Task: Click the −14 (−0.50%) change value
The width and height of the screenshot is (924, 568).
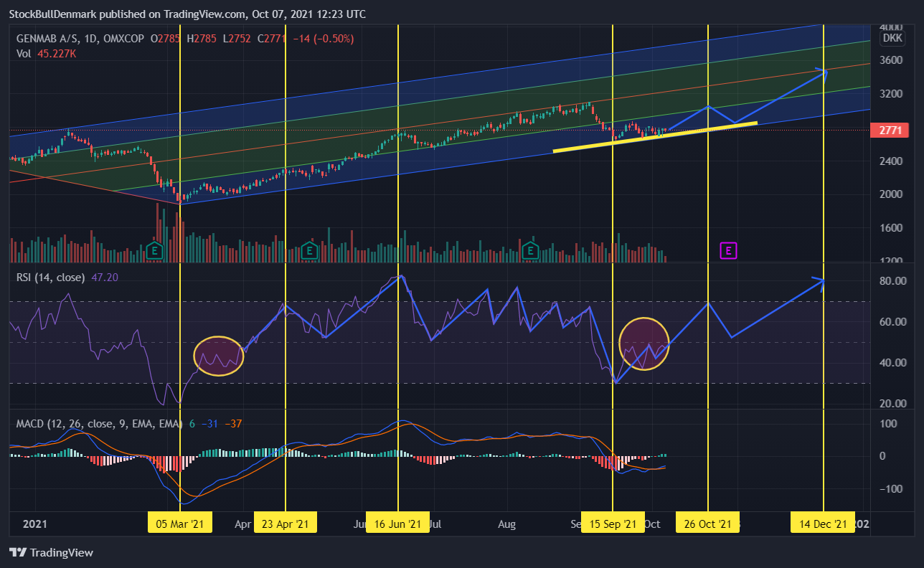Action: [x=322, y=39]
